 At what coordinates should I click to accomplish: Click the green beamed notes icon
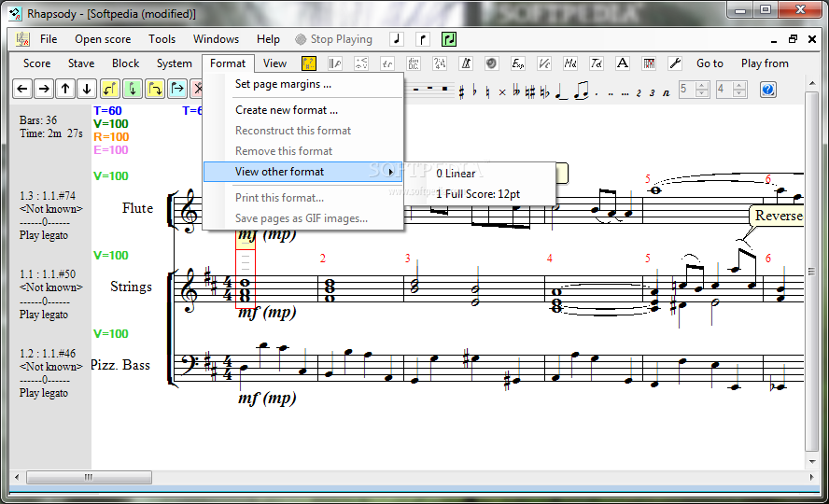pyautogui.click(x=449, y=39)
